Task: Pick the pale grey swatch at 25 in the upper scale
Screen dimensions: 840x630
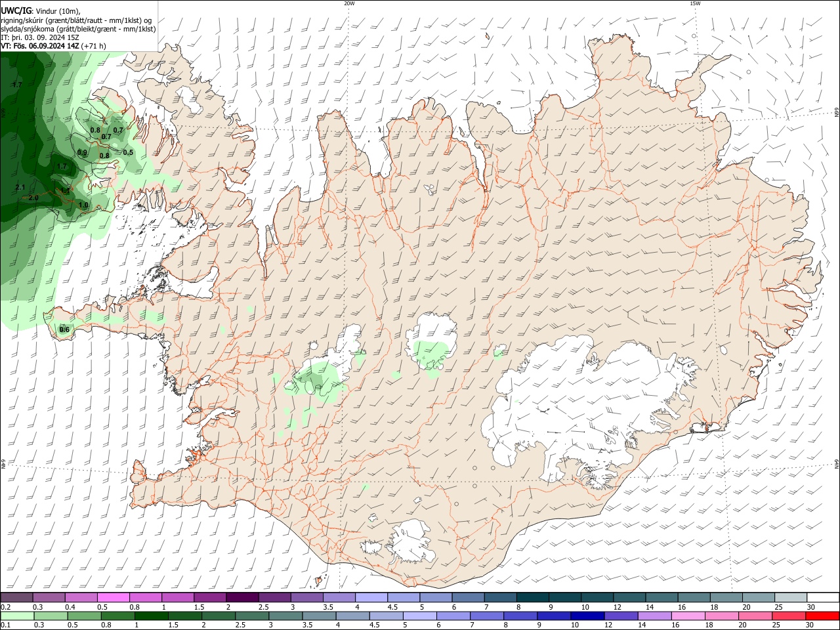Action: click(x=791, y=597)
